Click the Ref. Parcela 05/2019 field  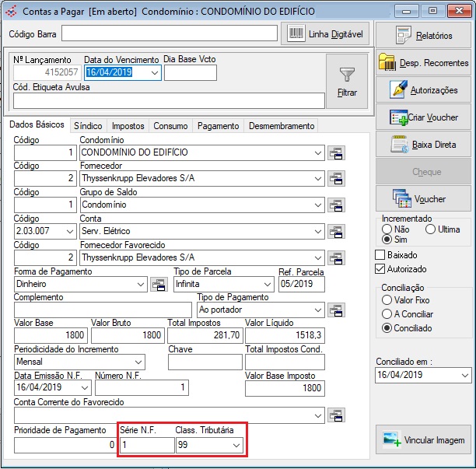coord(302,285)
